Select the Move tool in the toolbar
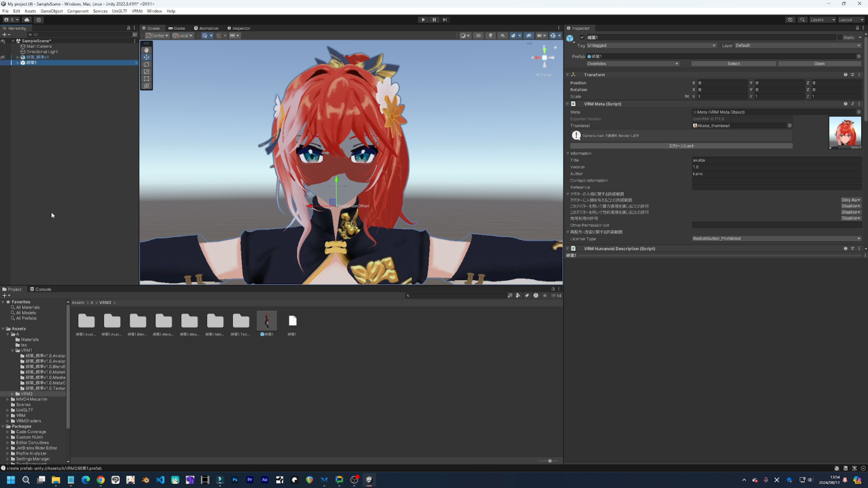Screen dimensions: 868x488 click(146, 57)
